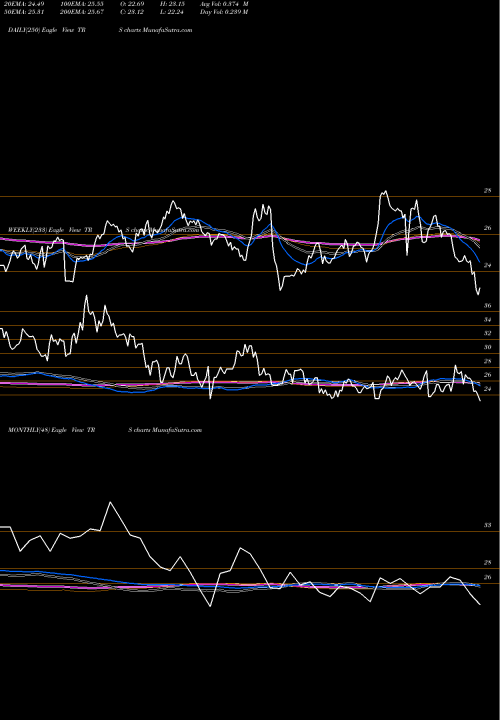The height and width of the screenshot is (720, 500).
Task: Click the 33 axis label on the monthly chart
Action: (488, 525)
